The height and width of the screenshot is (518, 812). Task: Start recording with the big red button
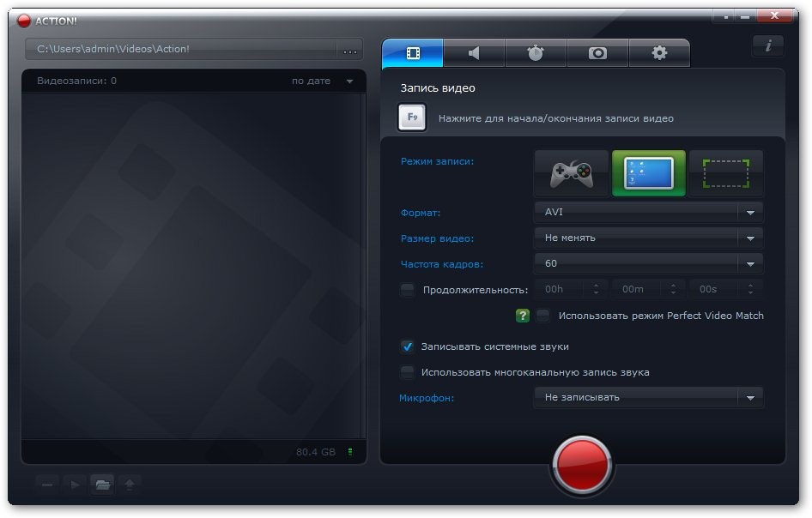582,465
